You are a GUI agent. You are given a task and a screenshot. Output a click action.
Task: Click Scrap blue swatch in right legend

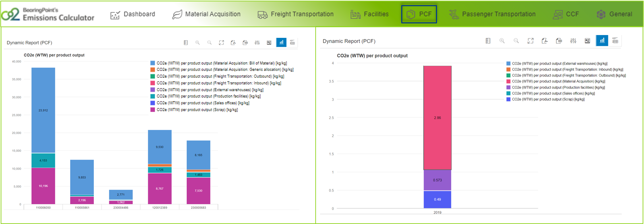508,99
